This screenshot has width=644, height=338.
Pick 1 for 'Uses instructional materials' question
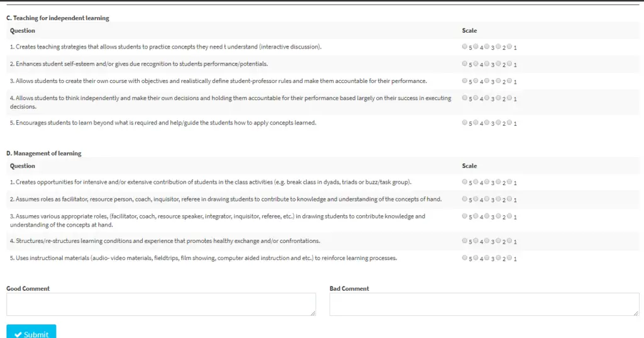click(509, 258)
